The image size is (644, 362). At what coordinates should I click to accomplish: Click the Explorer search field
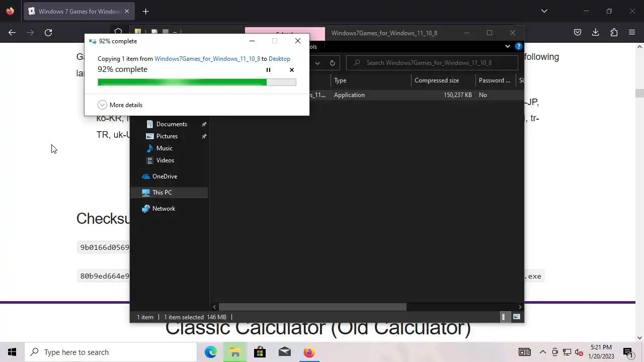point(432,63)
